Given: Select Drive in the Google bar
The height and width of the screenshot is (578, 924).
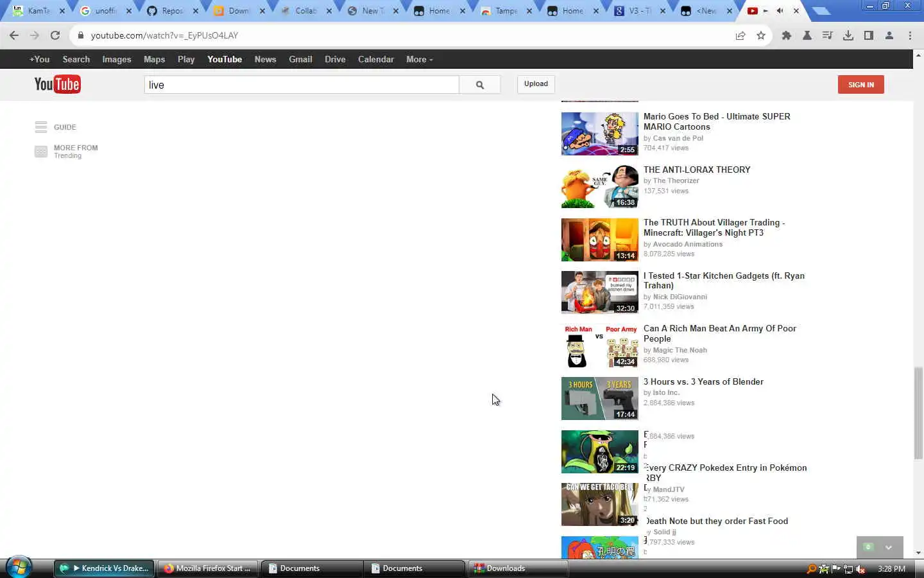Looking at the screenshot, I should [x=335, y=59].
